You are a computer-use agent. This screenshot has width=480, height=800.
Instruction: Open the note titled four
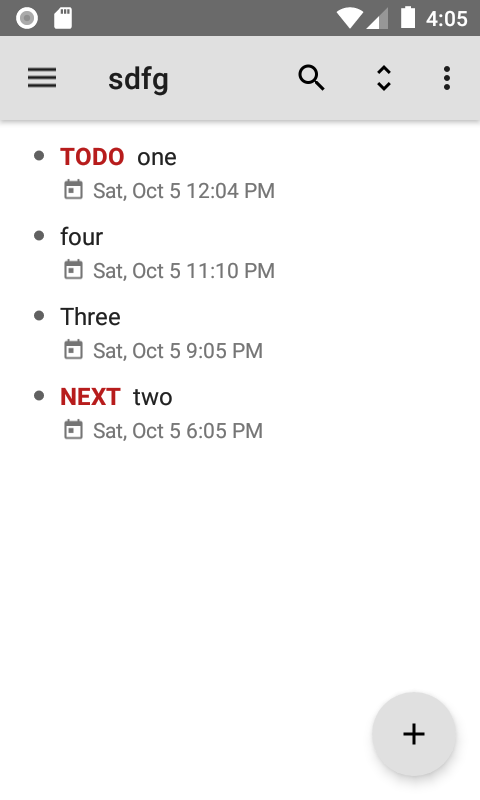[x=82, y=237]
